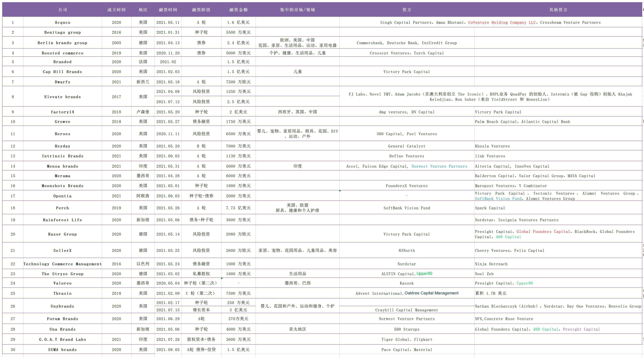Select the 2021.07.15 date cell for Unybrands
This screenshot has width=644, height=358.
point(168,310)
